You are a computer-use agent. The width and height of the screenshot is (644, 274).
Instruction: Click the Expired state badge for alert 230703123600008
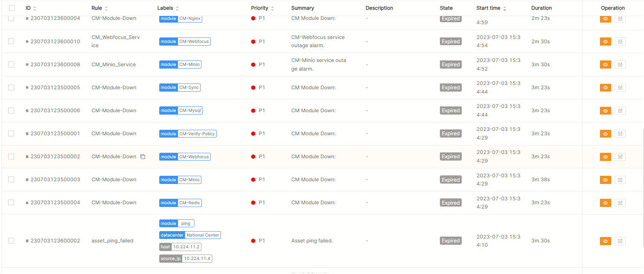(x=450, y=65)
